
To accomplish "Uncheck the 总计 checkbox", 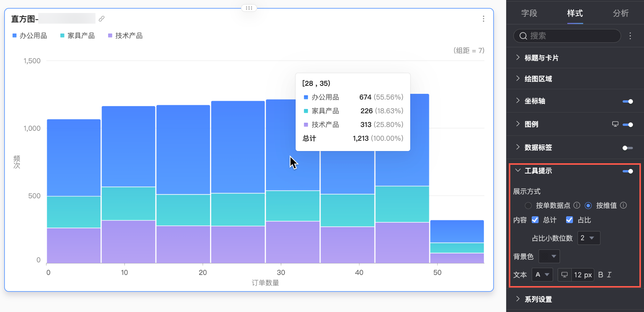I will coord(535,220).
